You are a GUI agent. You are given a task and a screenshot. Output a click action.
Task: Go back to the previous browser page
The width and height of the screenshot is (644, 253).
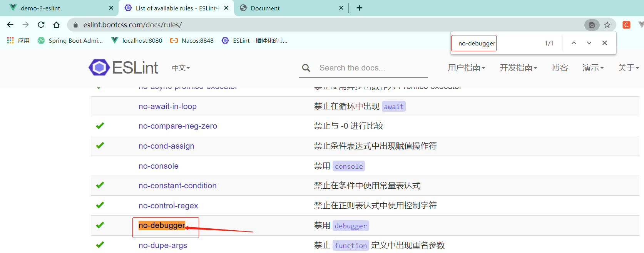(x=10, y=25)
